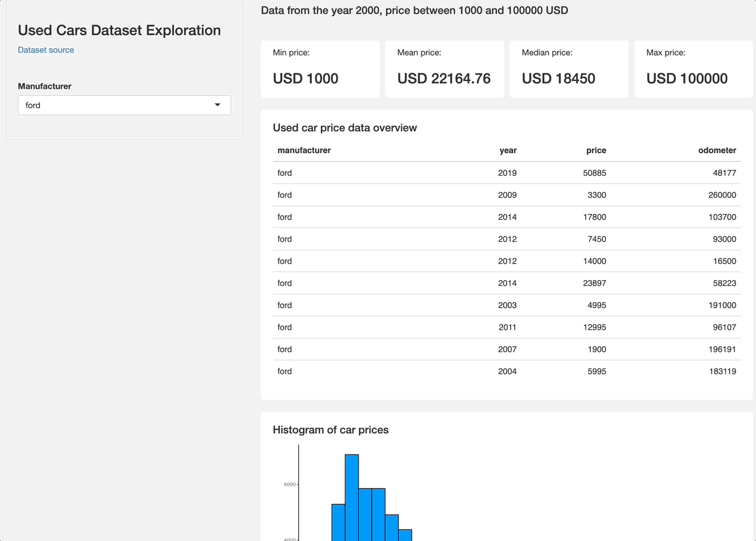Select the year cell 2011

507,327
